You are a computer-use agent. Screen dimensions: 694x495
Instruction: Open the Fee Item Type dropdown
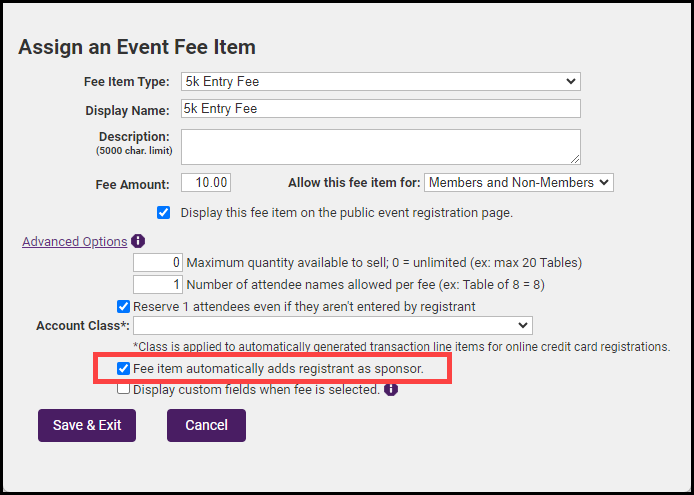click(x=380, y=81)
